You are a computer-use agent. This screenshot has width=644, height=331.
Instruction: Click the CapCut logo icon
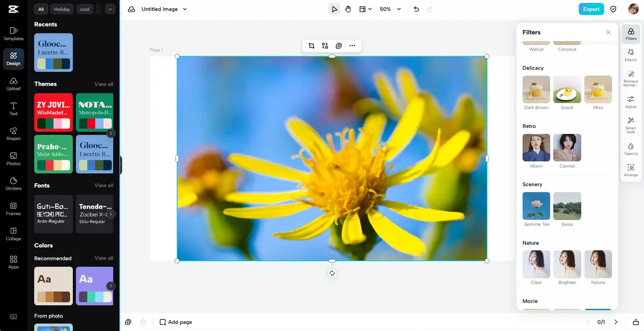coord(13,9)
